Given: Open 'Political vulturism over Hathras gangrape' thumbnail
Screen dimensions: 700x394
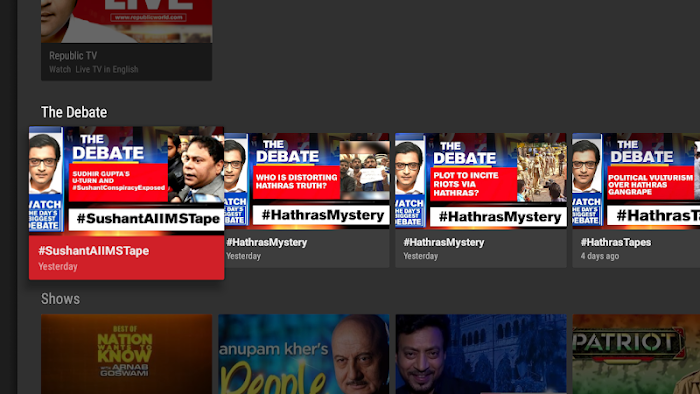Looking at the screenshot, I should click(636, 181).
